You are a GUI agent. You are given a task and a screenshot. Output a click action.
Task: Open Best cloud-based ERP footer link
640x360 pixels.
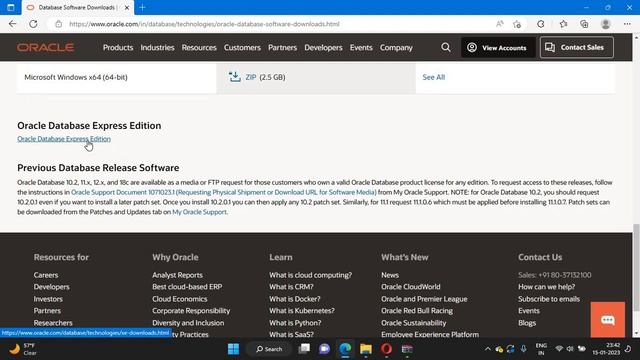click(x=187, y=287)
